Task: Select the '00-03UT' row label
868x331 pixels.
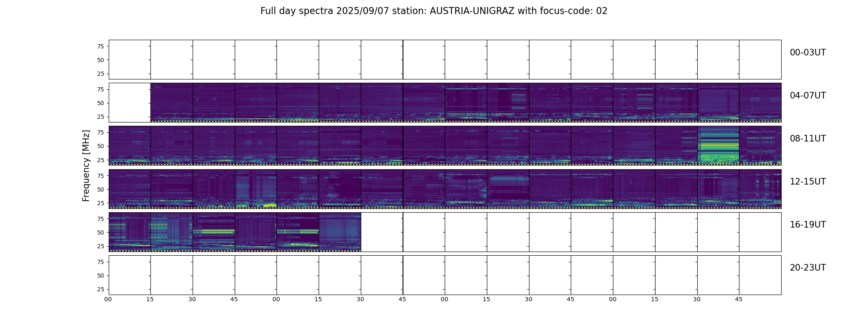Action: (808, 53)
